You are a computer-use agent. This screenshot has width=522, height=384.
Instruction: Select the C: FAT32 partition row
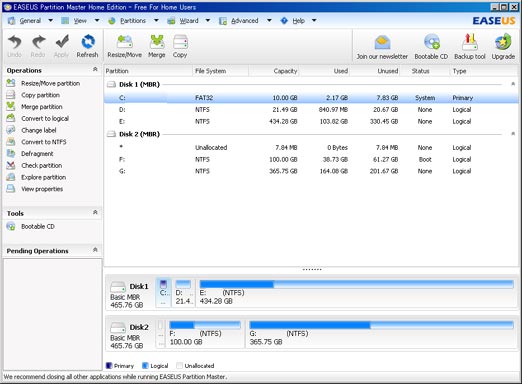click(x=311, y=98)
